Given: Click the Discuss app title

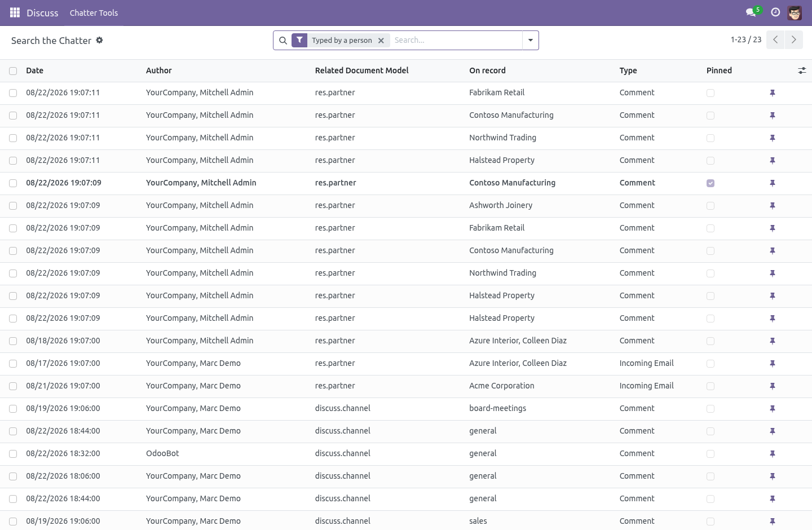Looking at the screenshot, I should click(x=42, y=12).
